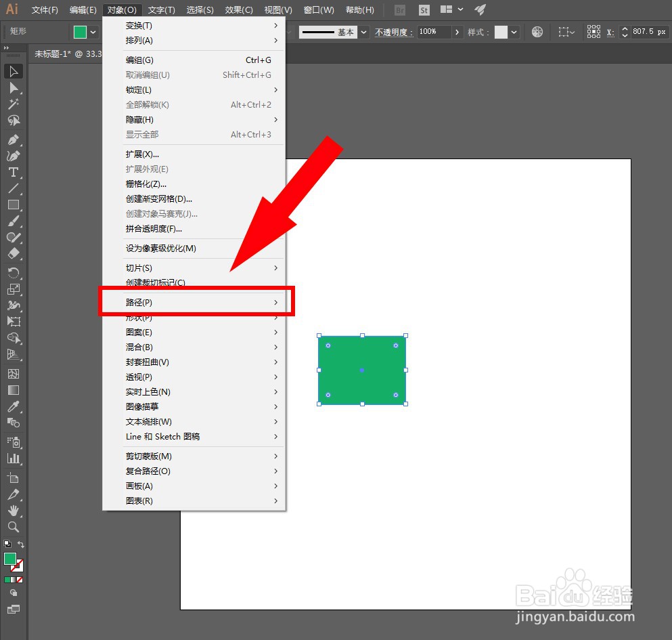Select the Hand tool

pyautogui.click(x=14, y=511)
